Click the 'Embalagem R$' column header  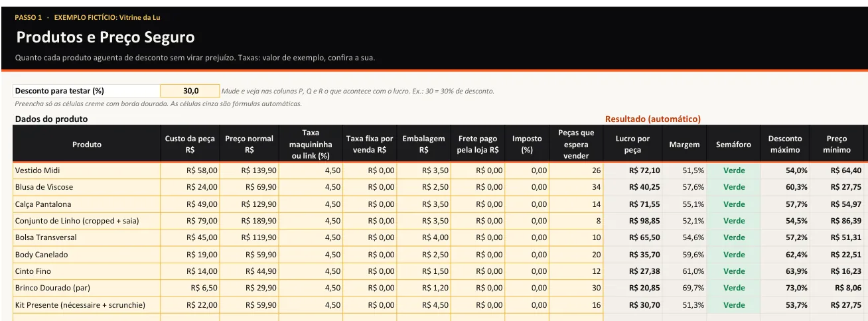[x=423, y=144]
